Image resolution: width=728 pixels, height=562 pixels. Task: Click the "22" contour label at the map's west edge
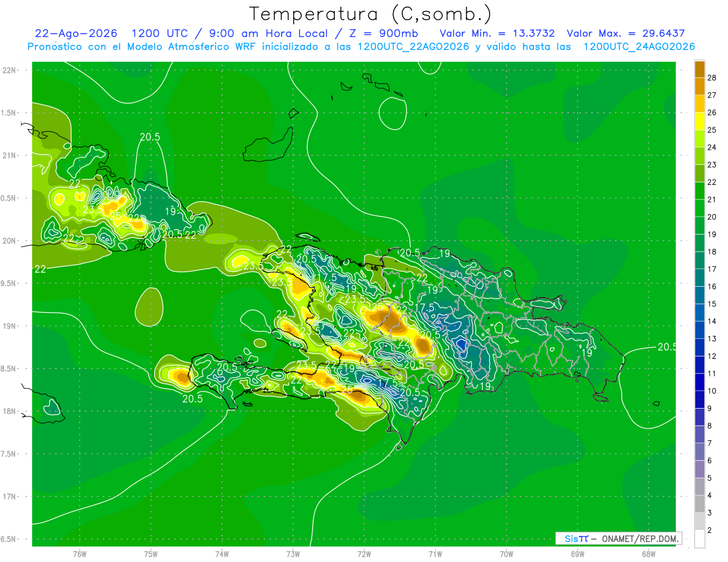click(39, 269)
